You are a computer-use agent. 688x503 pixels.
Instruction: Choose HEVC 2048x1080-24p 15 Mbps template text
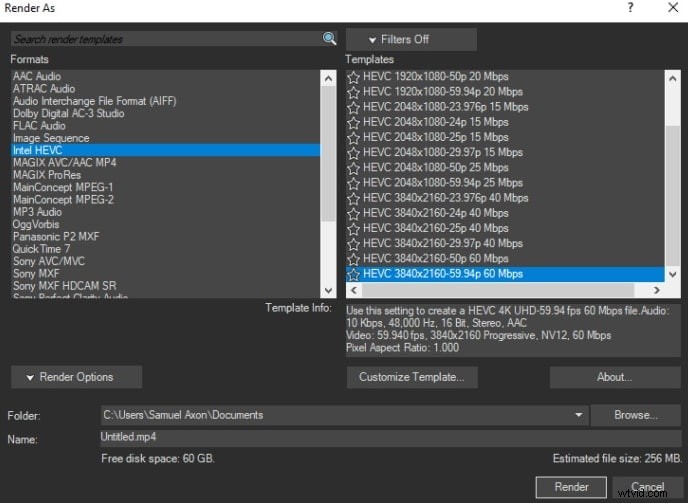coord(436,122)
